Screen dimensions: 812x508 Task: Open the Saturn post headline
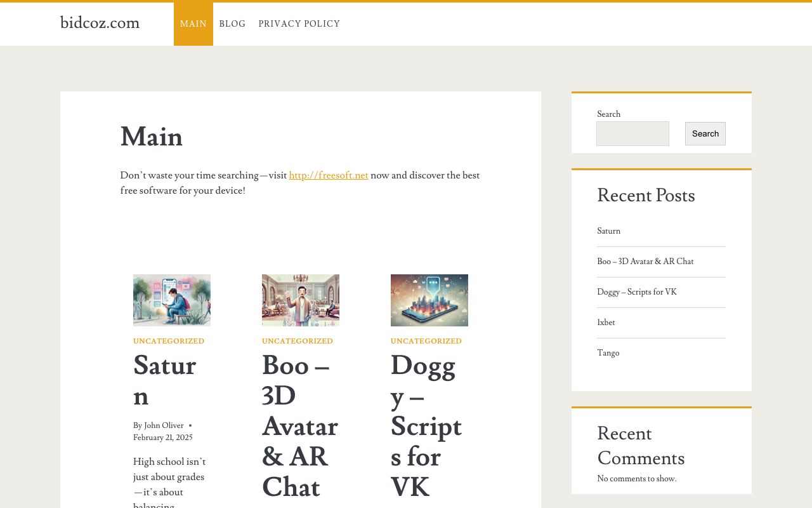point(165,380)
